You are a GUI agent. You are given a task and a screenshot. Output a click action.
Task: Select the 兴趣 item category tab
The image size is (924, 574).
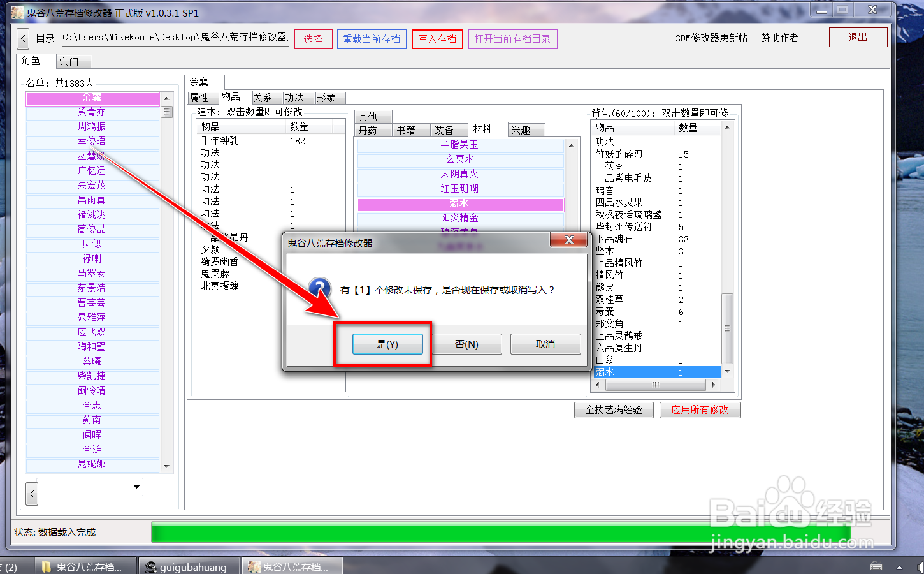pos(526,130)
